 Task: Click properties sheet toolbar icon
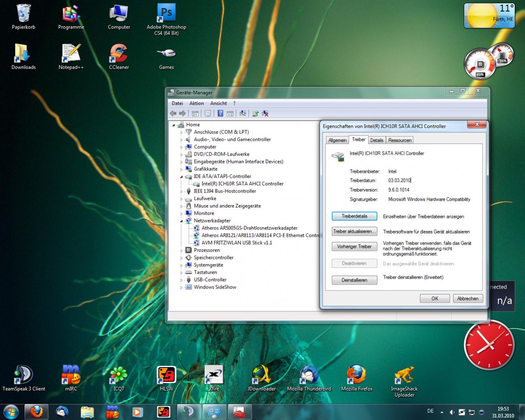click(x=208, y=113)
